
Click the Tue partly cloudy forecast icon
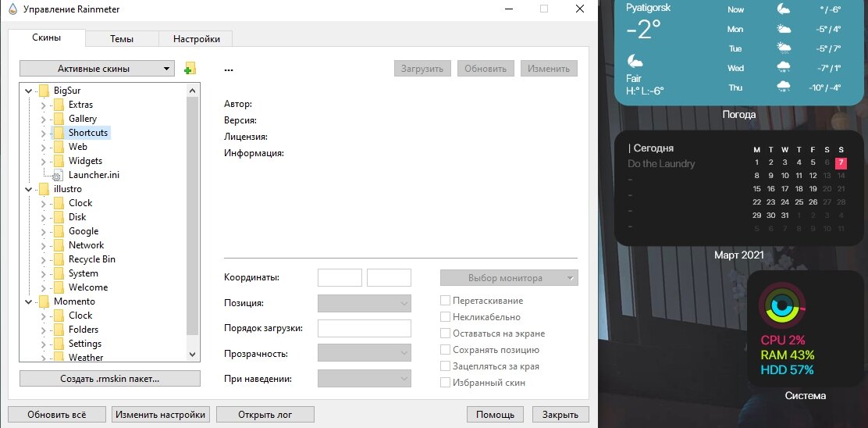[783, 48]
